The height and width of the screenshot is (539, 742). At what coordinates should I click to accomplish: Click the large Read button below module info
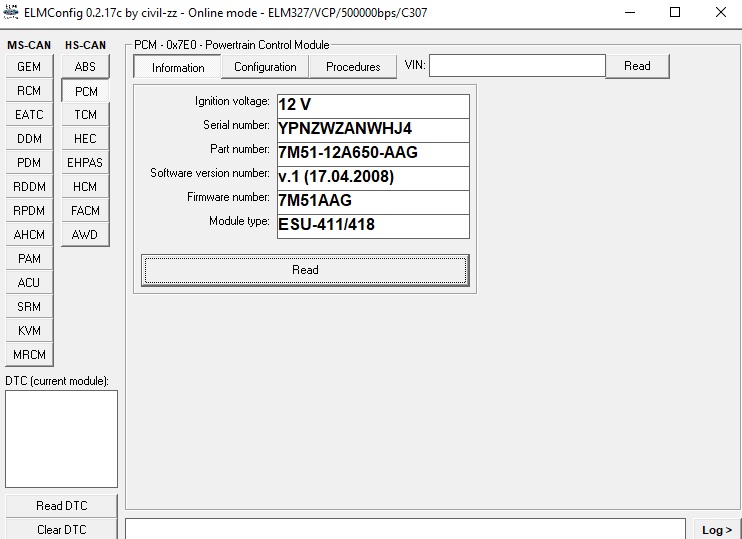click(305, 270)
